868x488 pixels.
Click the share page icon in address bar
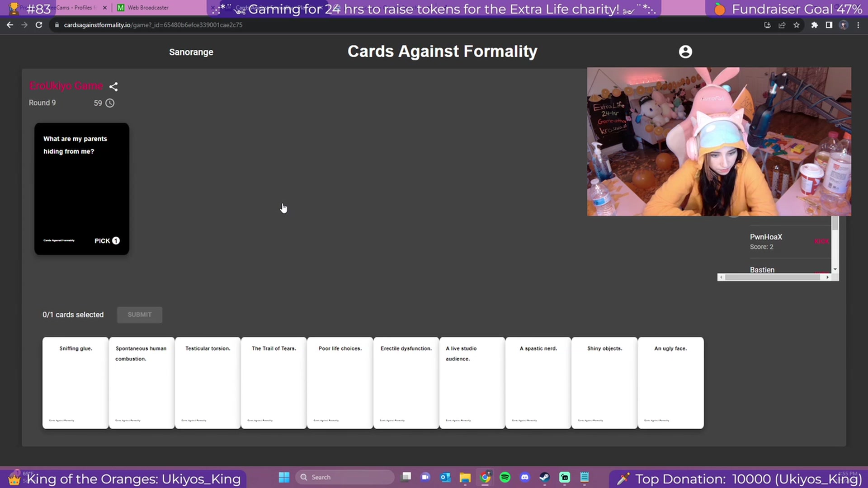coord(782,25)
